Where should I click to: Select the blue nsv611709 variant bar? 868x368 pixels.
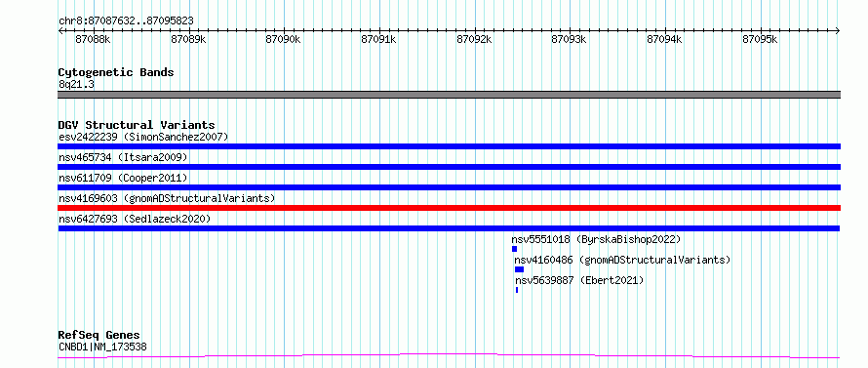click(x=449, y=187)
